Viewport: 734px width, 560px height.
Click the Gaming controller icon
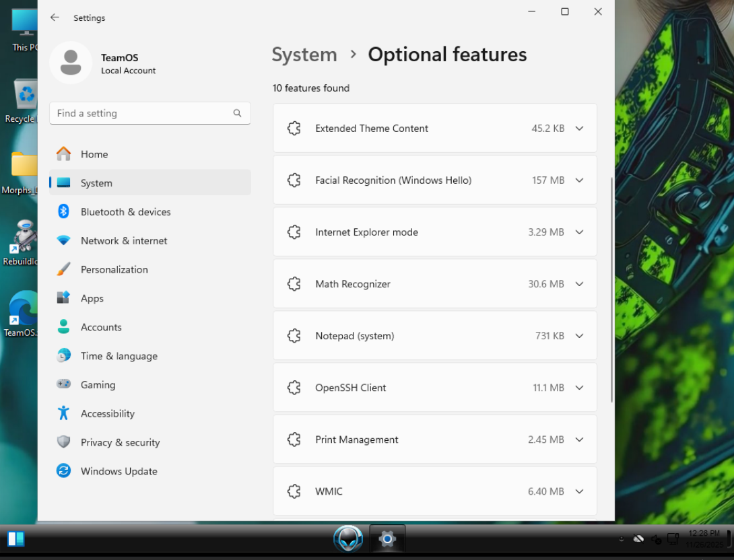[63, 384]
